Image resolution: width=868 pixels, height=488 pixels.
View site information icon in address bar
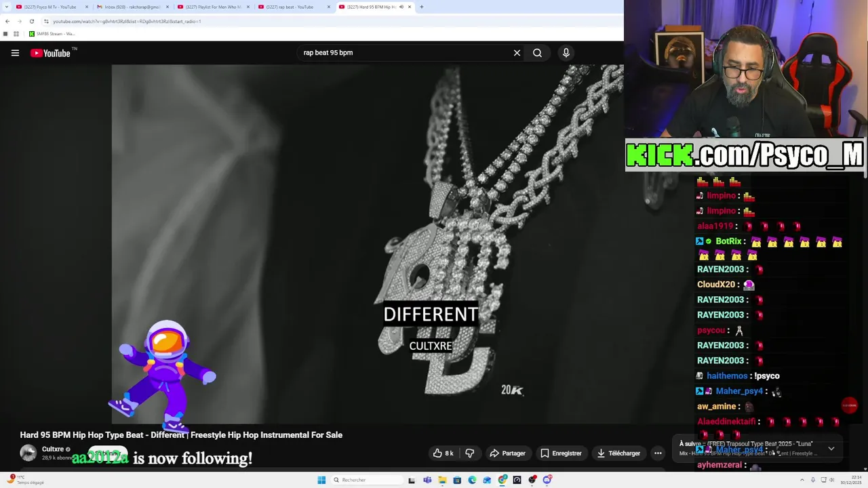pyautogui.click(x=46, y=21)
